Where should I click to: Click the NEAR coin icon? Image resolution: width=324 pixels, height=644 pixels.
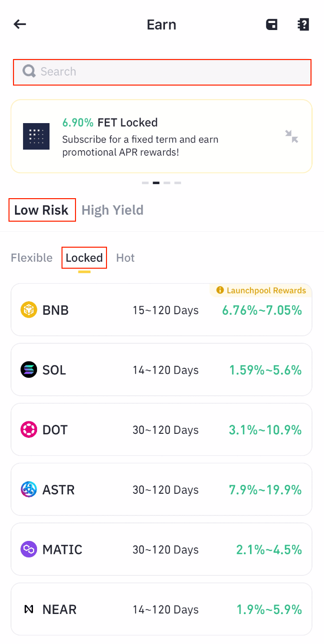pyautogui.click(x=29, y=609)
